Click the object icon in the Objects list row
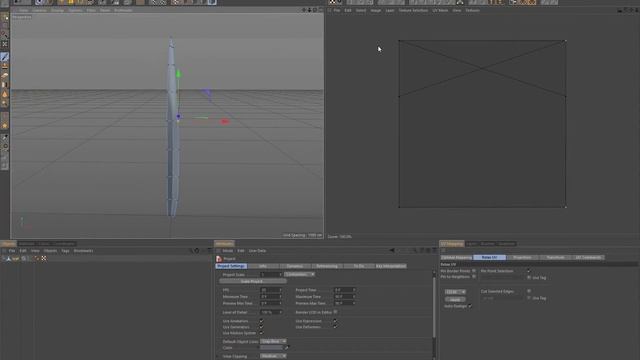The image size is (640, 360). [9, 258]
